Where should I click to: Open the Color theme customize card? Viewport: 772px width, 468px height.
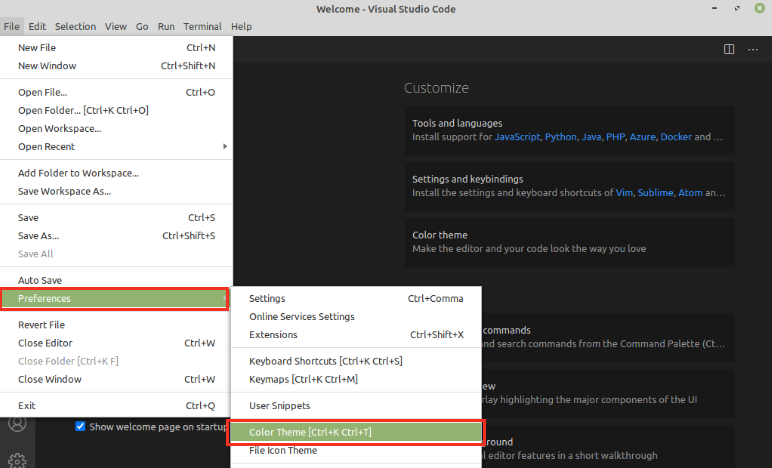pos(569,241)
